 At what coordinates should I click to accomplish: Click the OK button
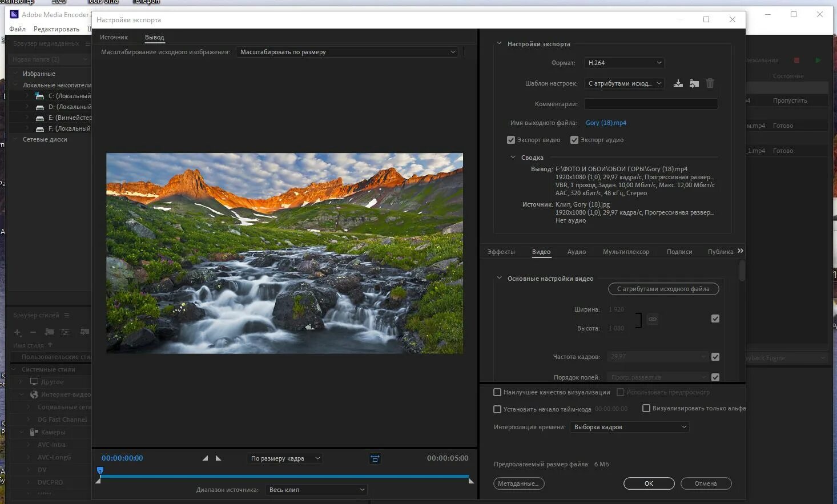(649, 483)
